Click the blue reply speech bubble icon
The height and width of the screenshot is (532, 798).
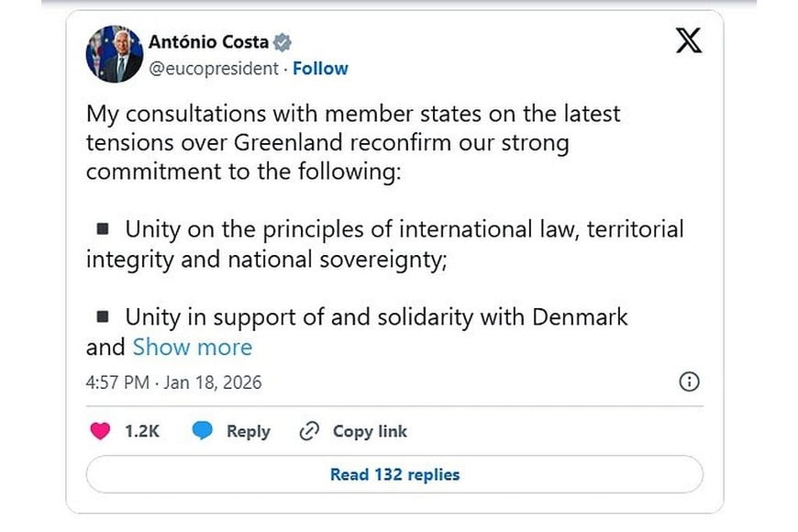[203, 431]
